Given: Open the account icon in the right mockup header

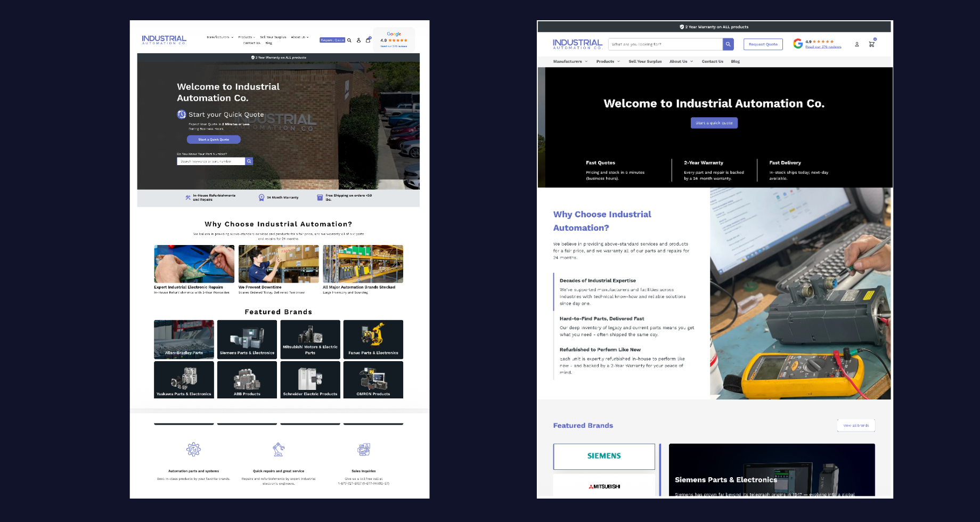Looking at the screenshot, I should pos(857,44).
